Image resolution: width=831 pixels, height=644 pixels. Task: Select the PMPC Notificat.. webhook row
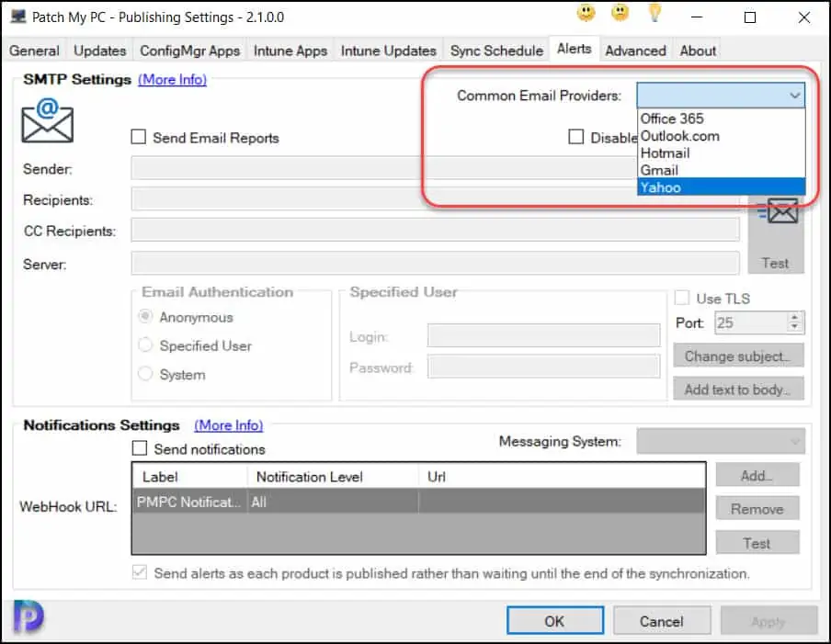(x=418, y=502)
